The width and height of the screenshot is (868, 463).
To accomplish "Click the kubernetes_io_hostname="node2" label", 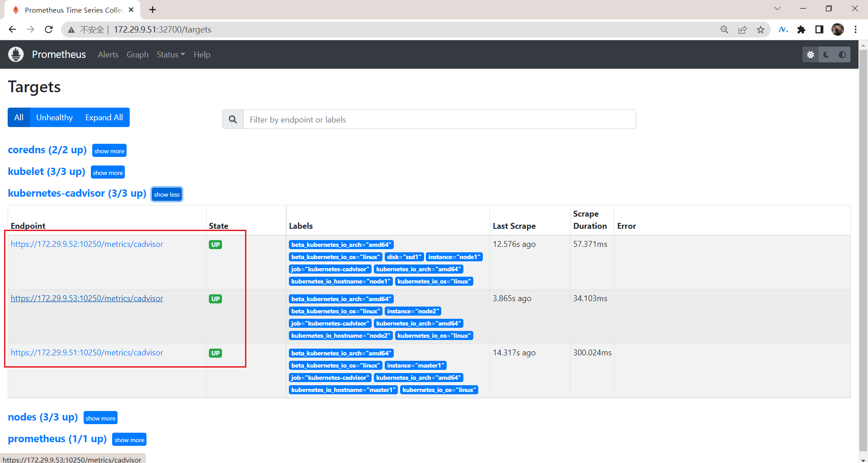I will (x=341, y=335).
